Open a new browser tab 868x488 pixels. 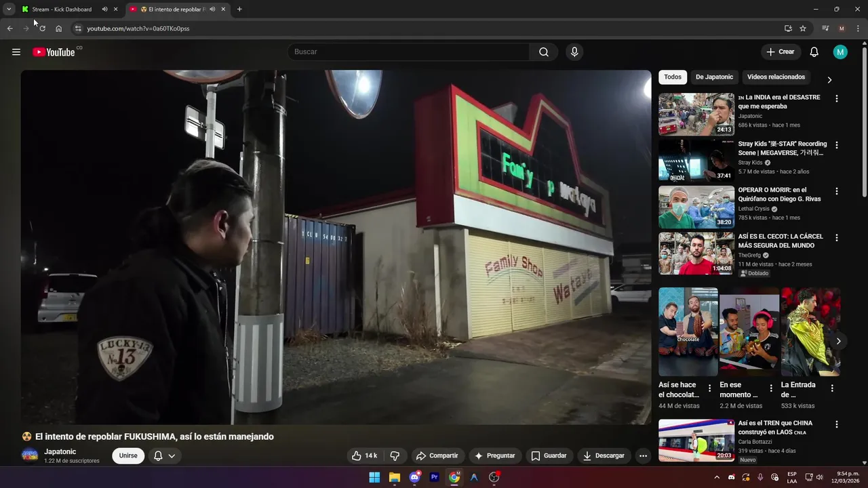[239, 9]
